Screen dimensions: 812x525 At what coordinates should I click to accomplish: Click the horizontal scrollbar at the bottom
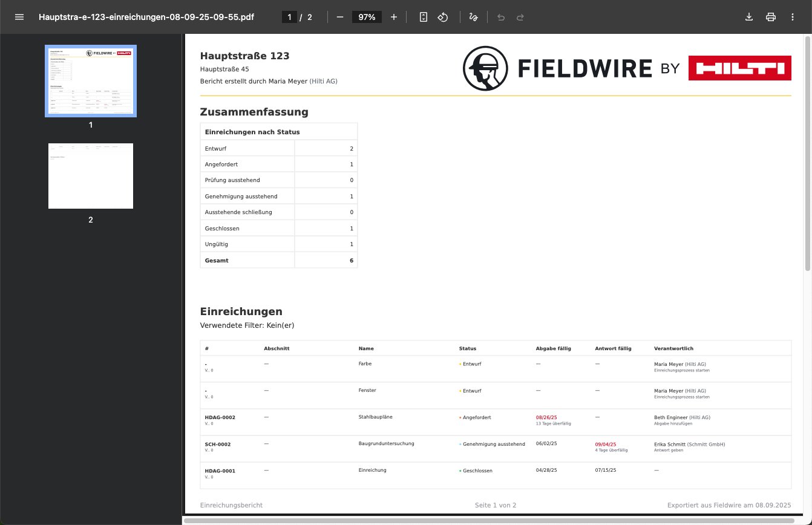[x=484, y=520]
